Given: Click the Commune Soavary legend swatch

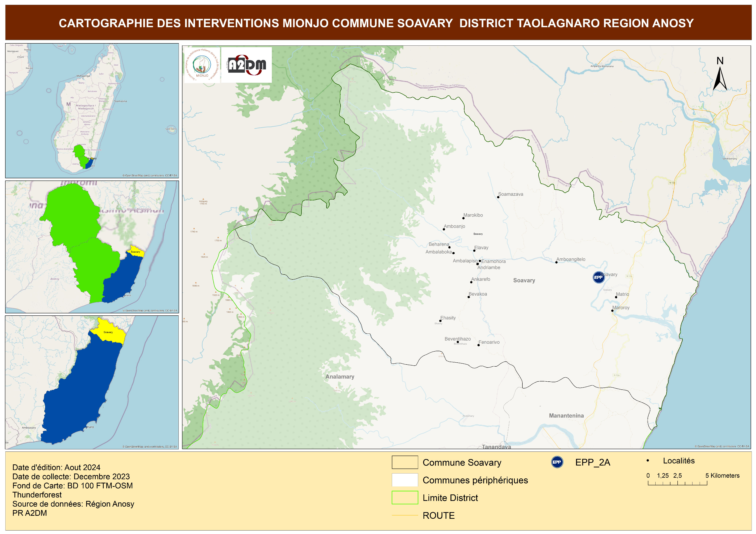Looking at the screenshot, I should 405,462.
